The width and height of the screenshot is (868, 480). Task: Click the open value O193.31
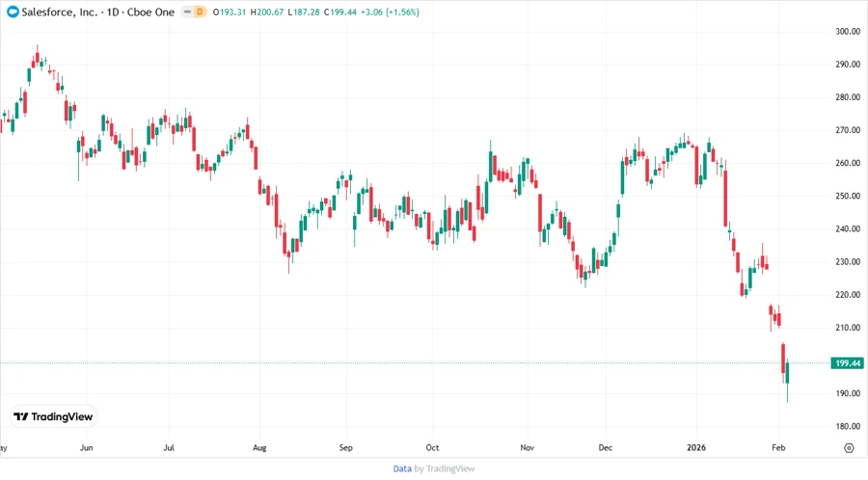[230, 12]
